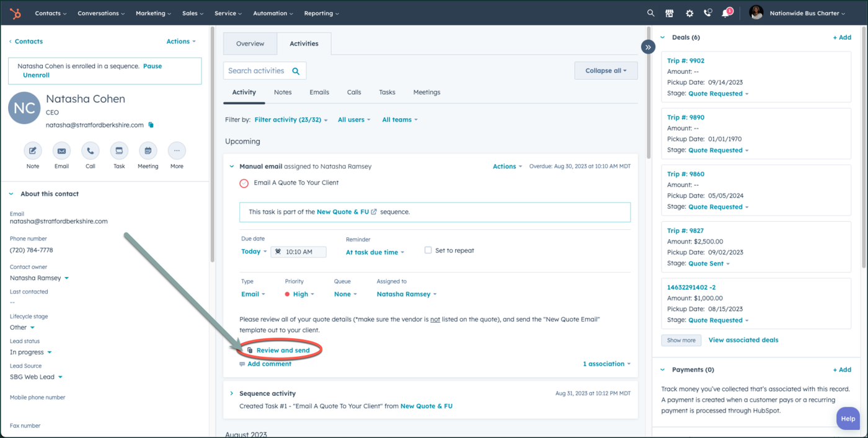Image resolution: width=868 pixels, height=438 pixels.
Task: Open the notifications bell
Action: tap(725, 14)
